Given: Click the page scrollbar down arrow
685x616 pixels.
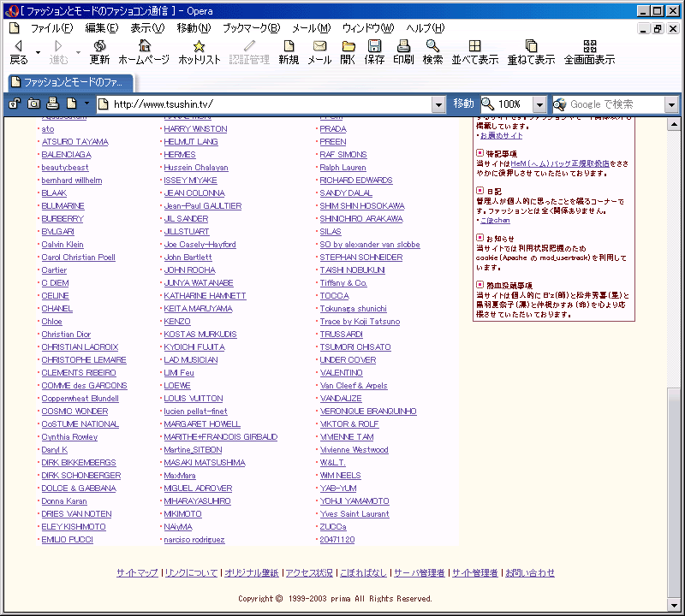Looking at the screenshot, I should pyautogui.click(x=674, y=605).
